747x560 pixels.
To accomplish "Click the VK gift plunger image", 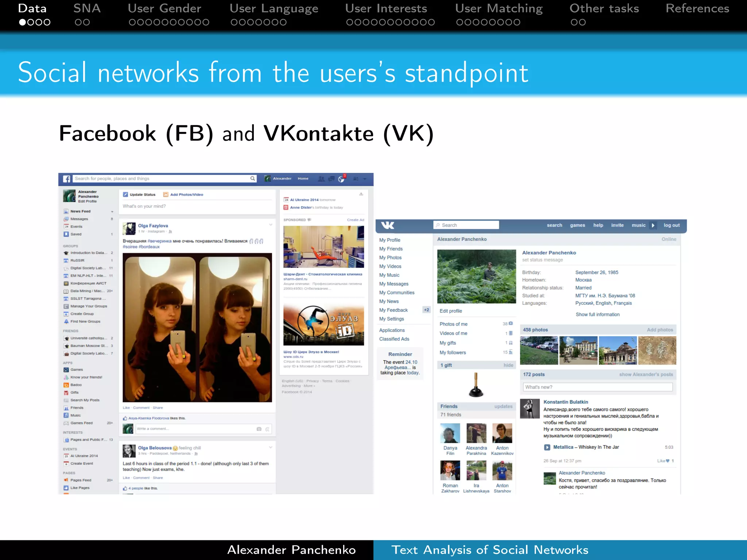I will (x=476, y=385).
